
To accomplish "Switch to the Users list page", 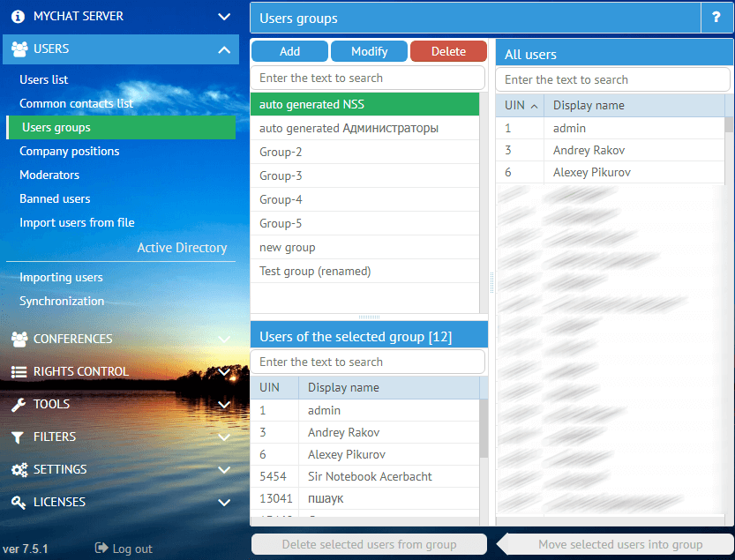I will coord(44,79).
